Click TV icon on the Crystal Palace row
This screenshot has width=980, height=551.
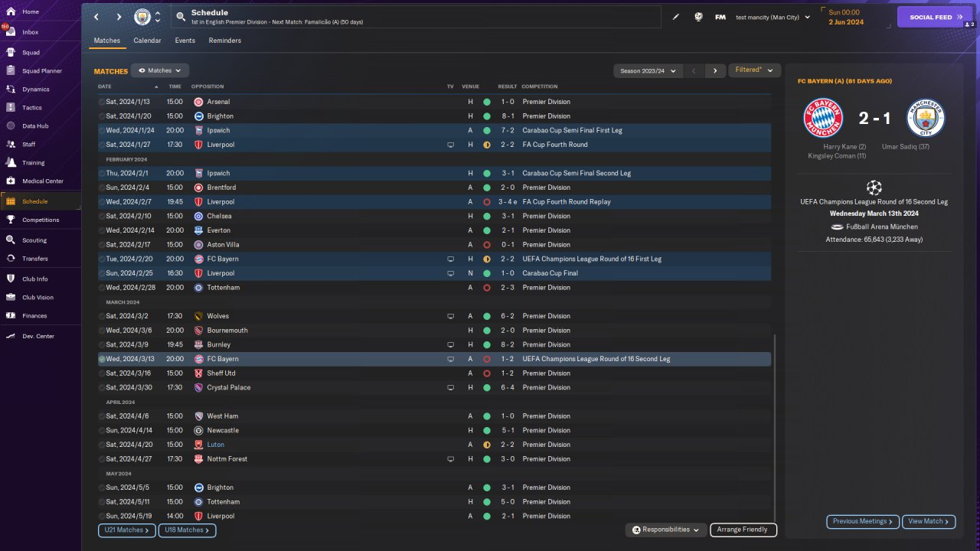451,388
